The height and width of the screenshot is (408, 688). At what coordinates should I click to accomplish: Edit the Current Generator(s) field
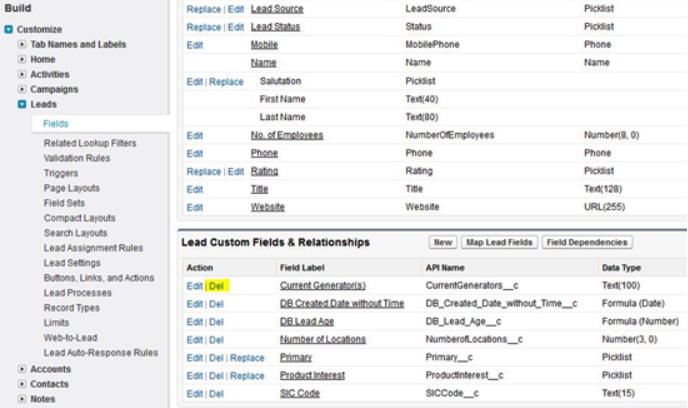(x=194, y=286)
